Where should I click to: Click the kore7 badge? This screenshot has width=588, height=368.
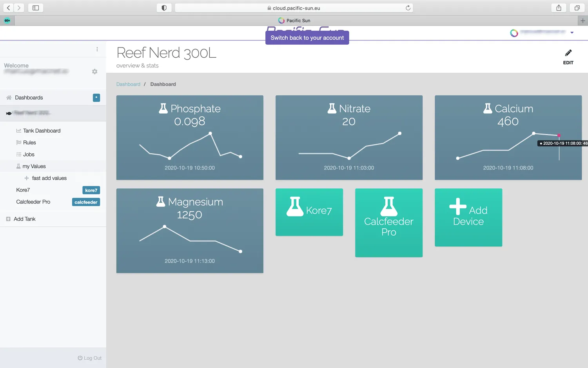coord(91,190)
